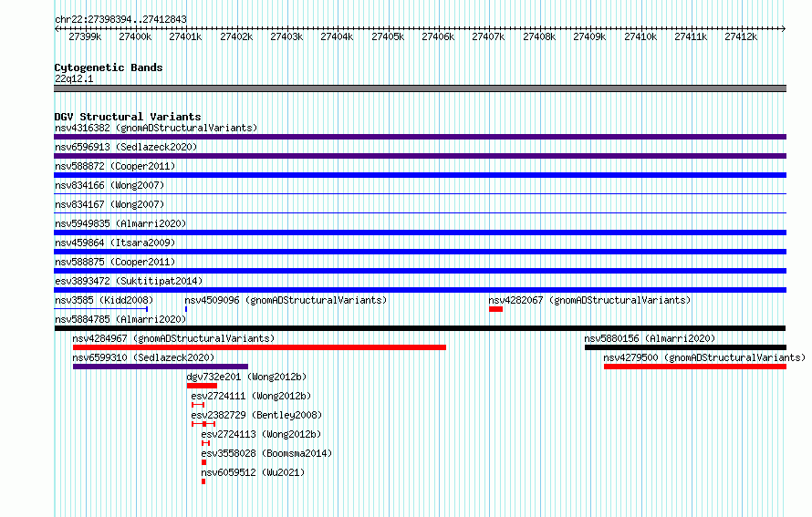Click the 27409k ruler tick label
Screen dimensions: 812x517
(589, 36)
